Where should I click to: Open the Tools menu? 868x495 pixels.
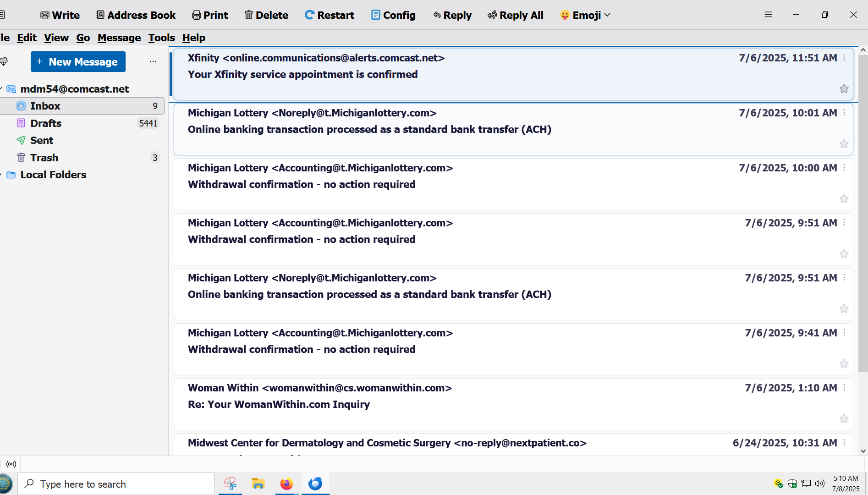pyautogui.click(x=161, y=38)
